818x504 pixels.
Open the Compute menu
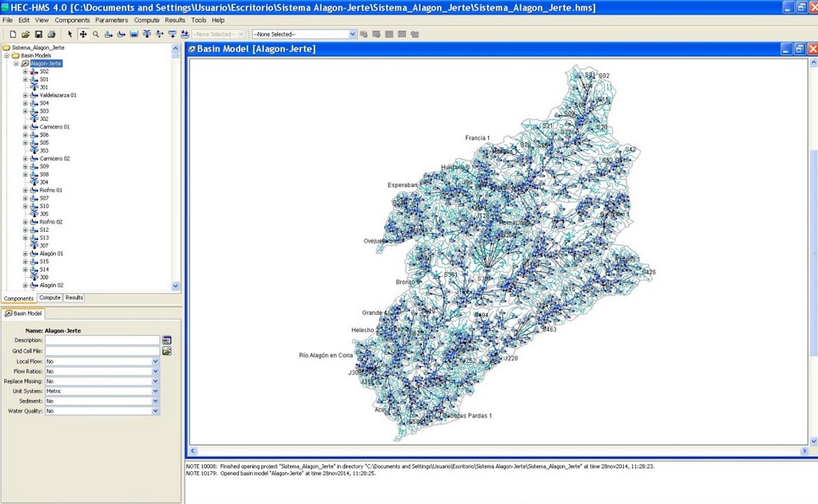click(x=146, y=19)
